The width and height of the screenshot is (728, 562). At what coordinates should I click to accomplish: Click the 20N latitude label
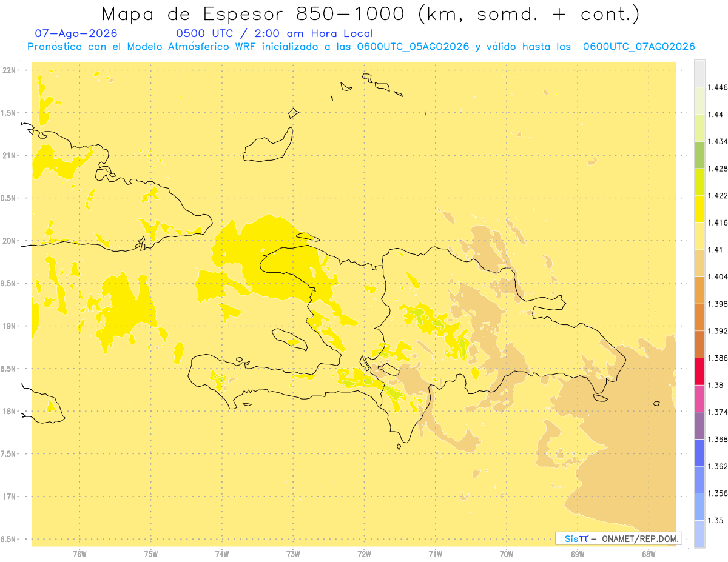pos(10,241)
